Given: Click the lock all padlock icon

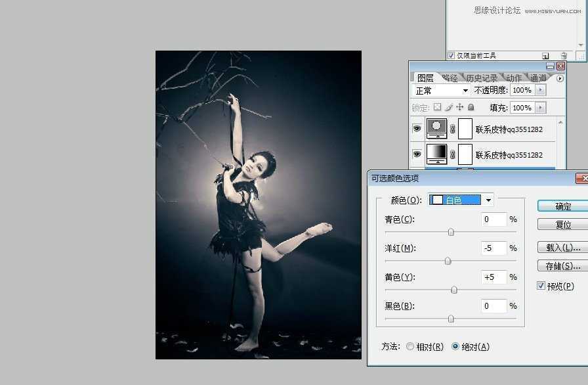Looking at the screenshot, I should coord(471,107).
